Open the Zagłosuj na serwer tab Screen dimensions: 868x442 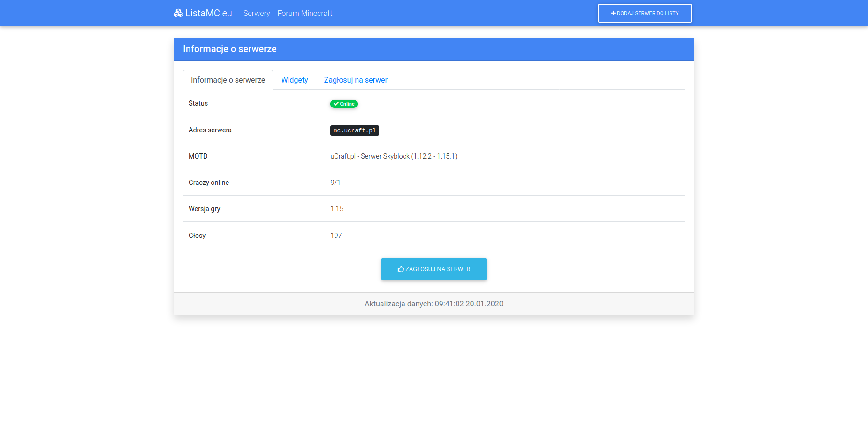[x=356, y=80]
